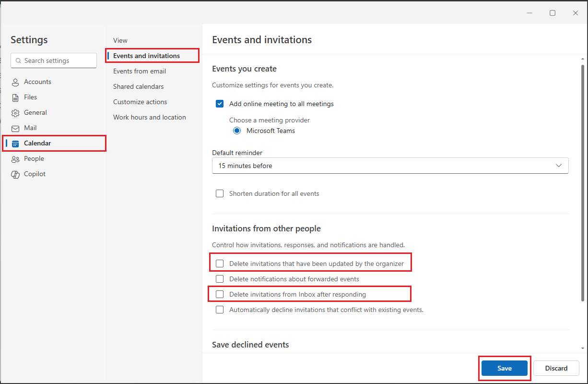This screenshot has width=588, height=384.
Task: Click the Events you create heading
Action: 244,69
